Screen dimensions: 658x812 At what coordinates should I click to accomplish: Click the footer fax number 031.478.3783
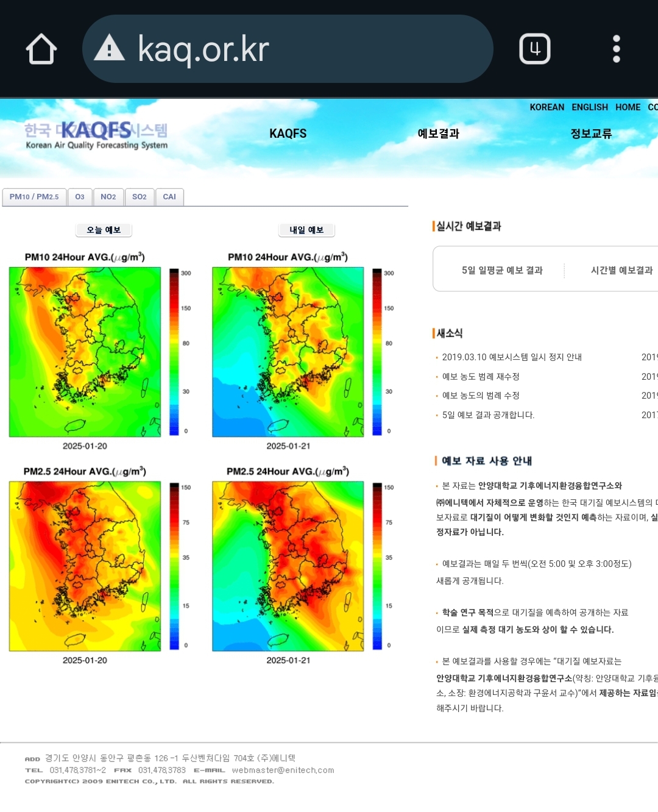pos(162,770)
